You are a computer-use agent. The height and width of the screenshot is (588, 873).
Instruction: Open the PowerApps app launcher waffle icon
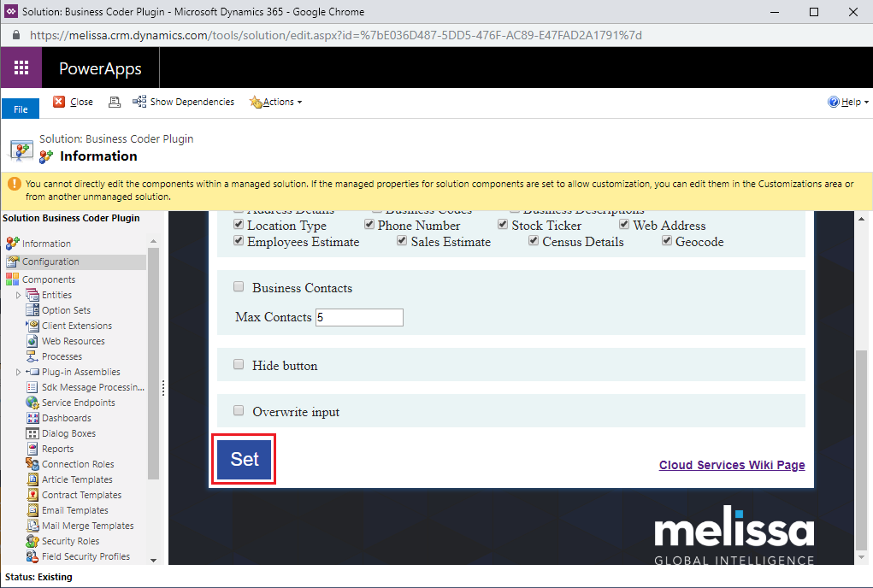point(21,68)
